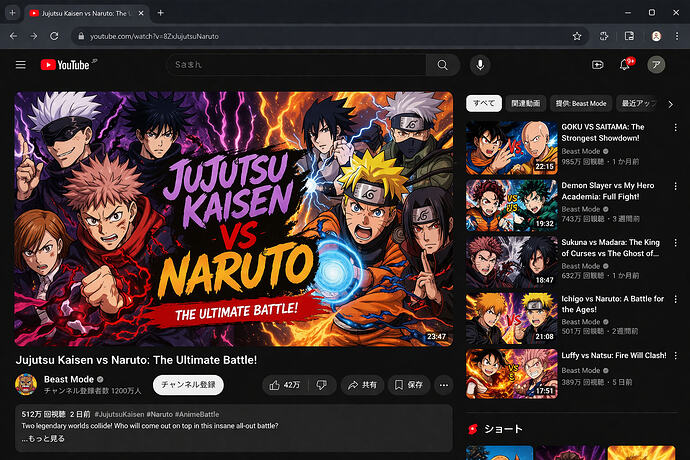
Task: Like the video with 42万 likes
Action: point(285,385)
